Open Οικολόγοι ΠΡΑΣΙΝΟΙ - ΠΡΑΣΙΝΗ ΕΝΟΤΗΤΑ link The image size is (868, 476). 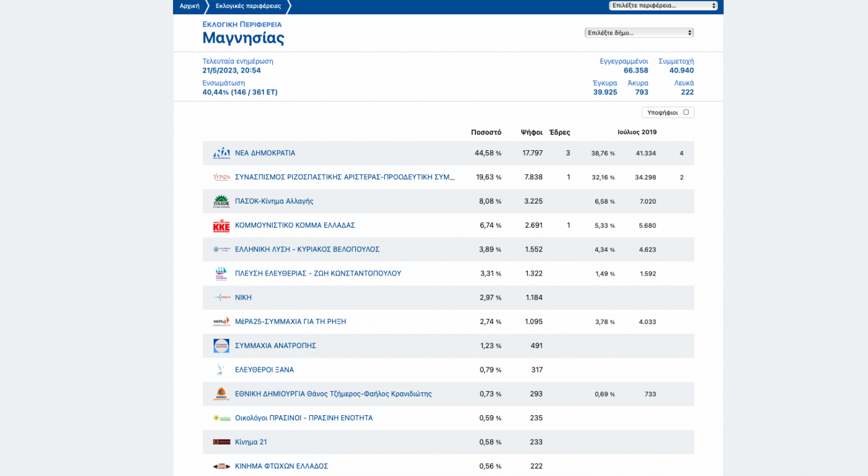point(304,418)
